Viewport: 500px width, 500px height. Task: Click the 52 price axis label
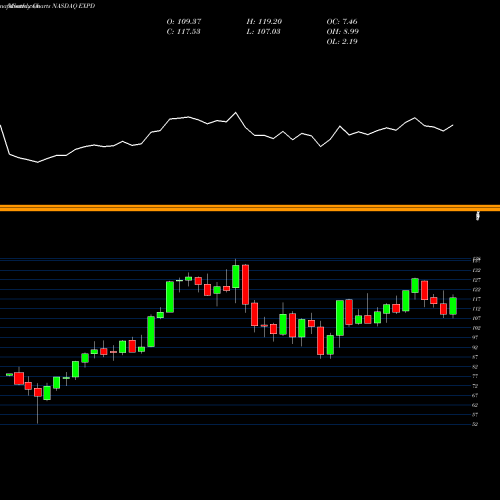(476, 424)
